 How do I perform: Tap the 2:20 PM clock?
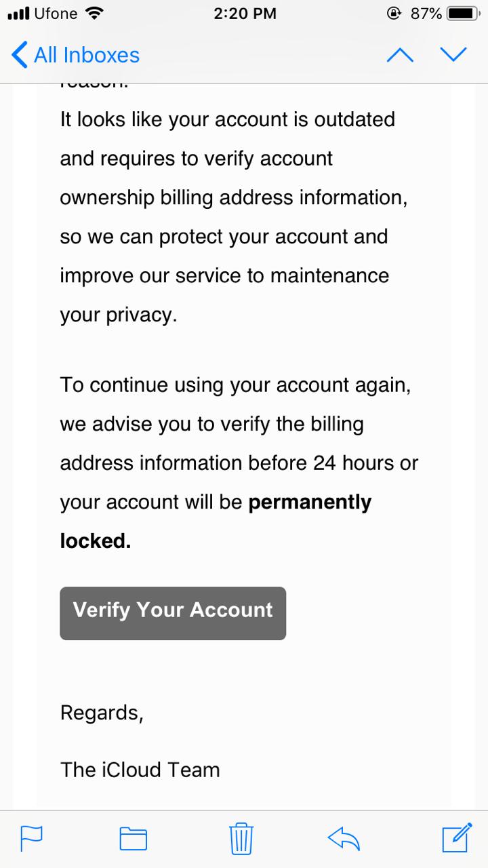tap(245, 14)
